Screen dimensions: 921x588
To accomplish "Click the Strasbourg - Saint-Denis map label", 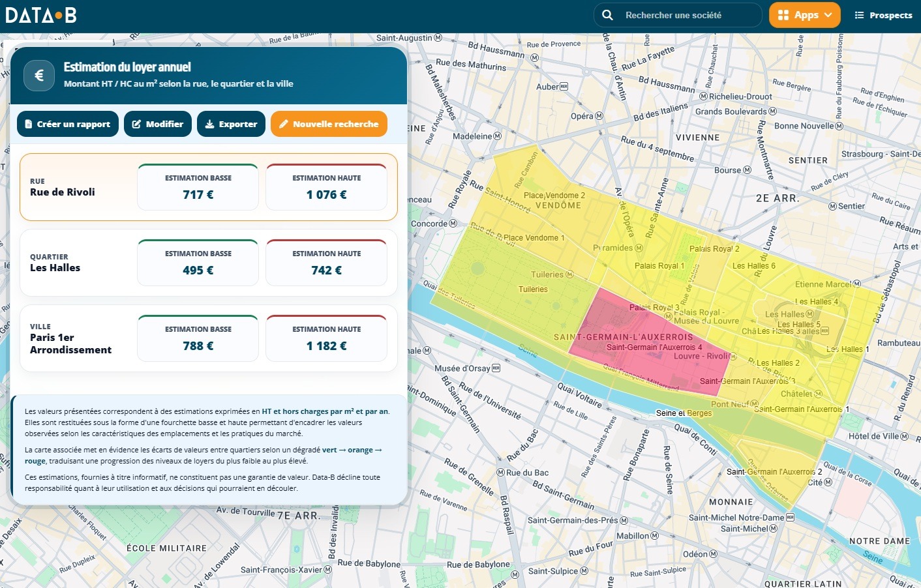I will (881, 154).
